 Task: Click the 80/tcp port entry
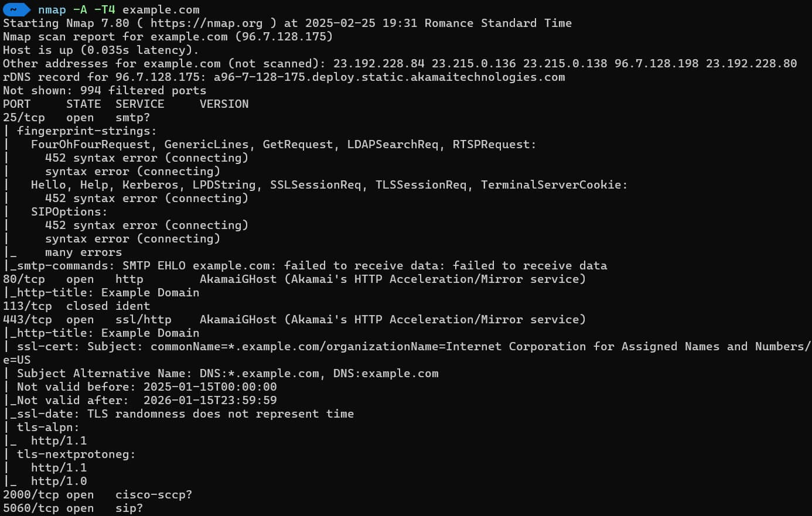23,279
